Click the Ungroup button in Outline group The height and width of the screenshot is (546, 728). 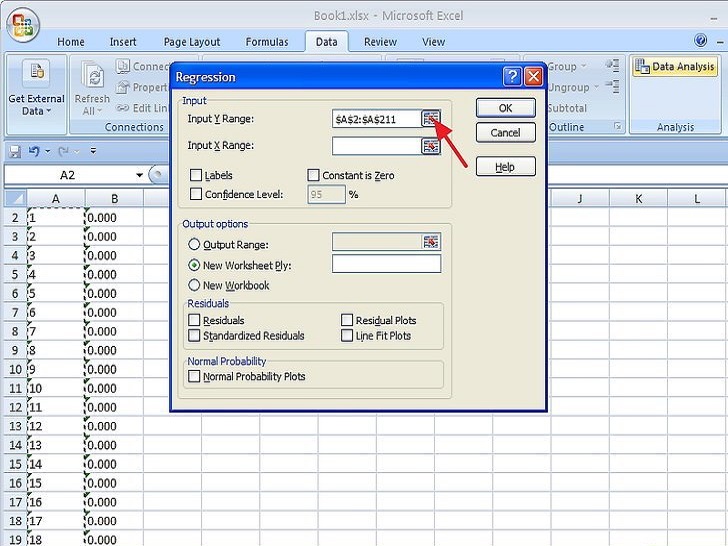(x=569, y=87)
